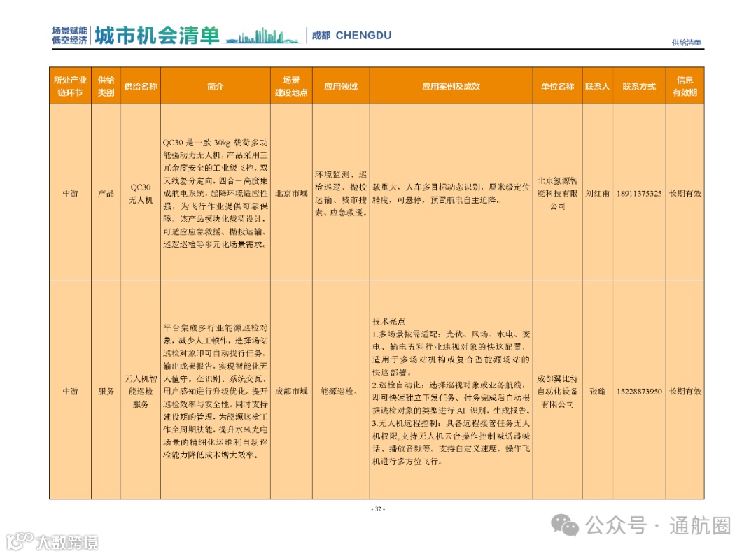Select the 3.无人机远程控制 item text
Screen dimensions: 756x556
click(x=451, y=442)
